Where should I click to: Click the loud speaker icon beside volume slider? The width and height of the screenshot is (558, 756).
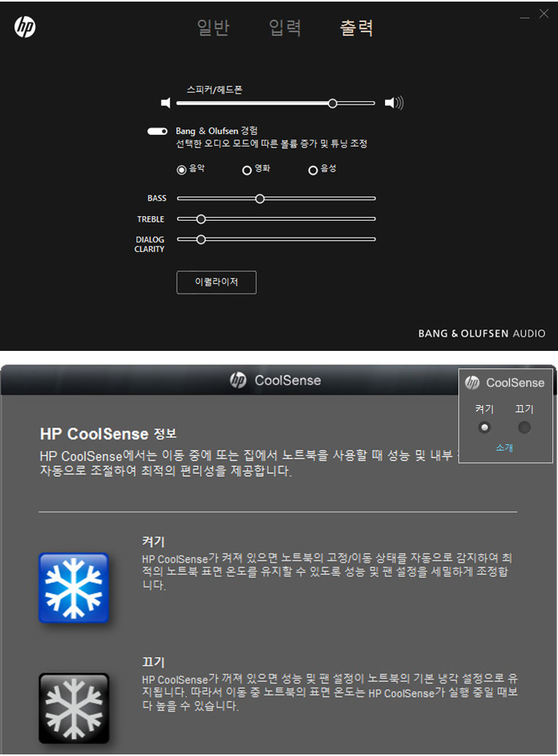click(x=394, y=103)
